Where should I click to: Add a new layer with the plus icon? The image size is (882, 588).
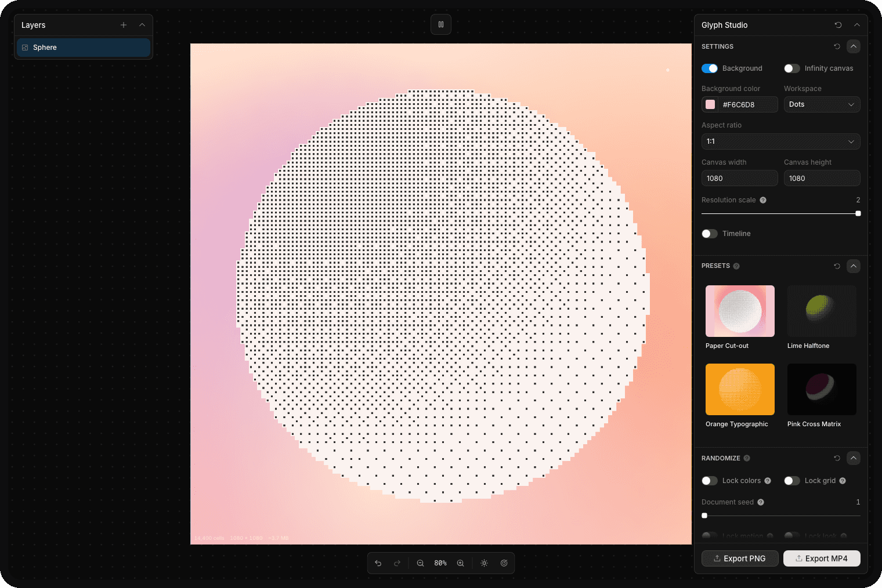[x=124, y=25]
